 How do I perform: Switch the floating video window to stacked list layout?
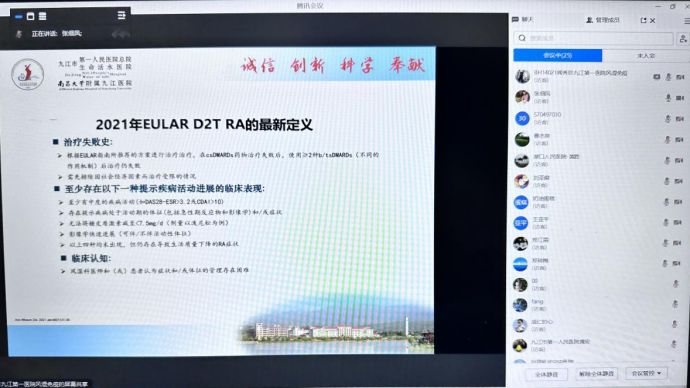(42, 16)
